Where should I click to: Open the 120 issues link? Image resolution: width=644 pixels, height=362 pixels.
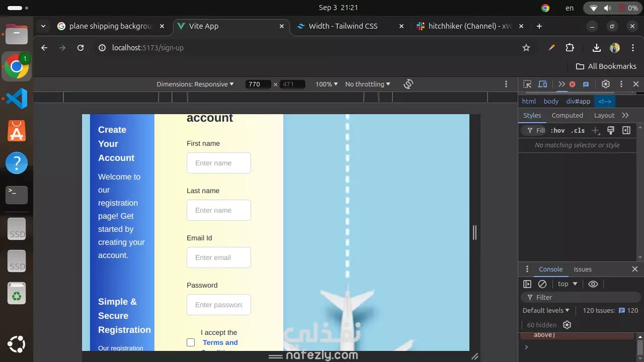pyautogui.click(x=610, y=310)
